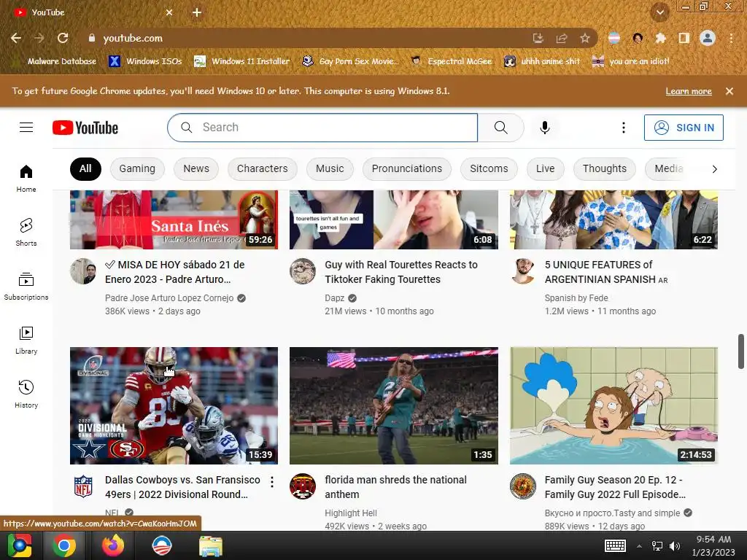This screenshot has width=747, height=560.
Task: Select the Gaming filter chip
Action: (137, 169)
